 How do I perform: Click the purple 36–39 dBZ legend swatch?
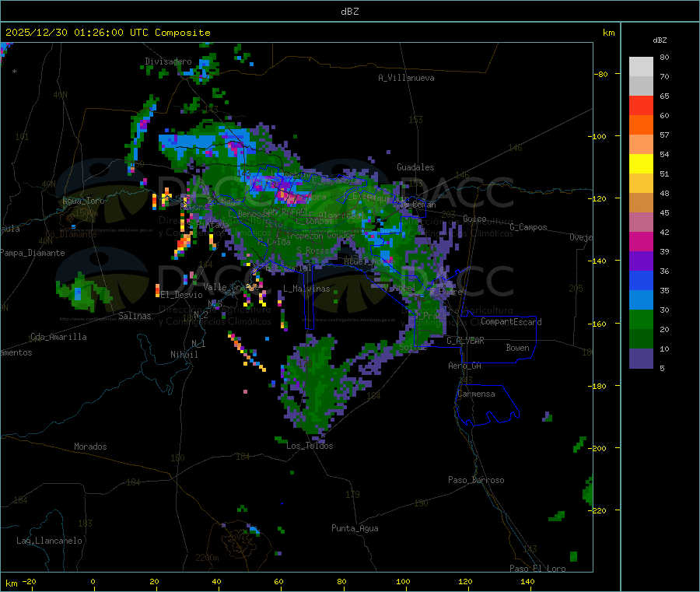[x=641, y=261]
